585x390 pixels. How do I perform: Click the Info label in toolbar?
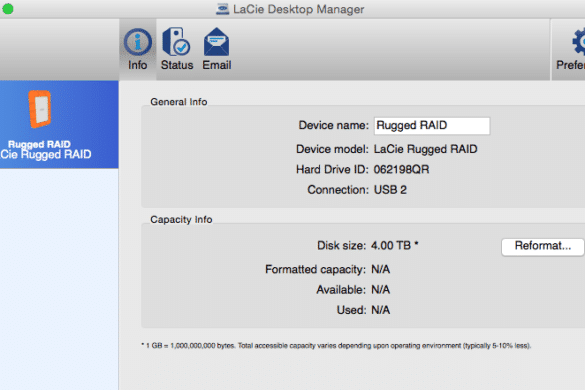(138, 65)
